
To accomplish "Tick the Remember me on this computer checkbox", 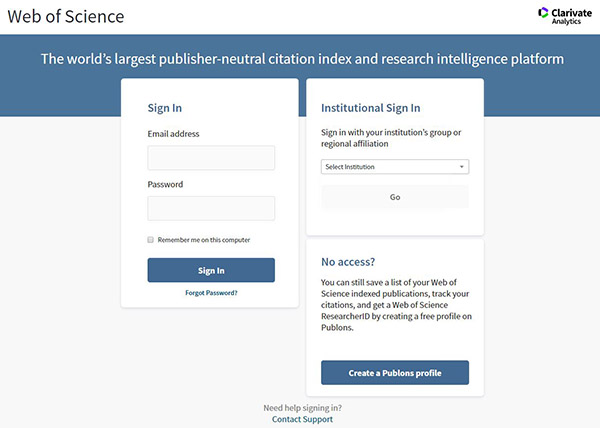I will tap(150, 240).
